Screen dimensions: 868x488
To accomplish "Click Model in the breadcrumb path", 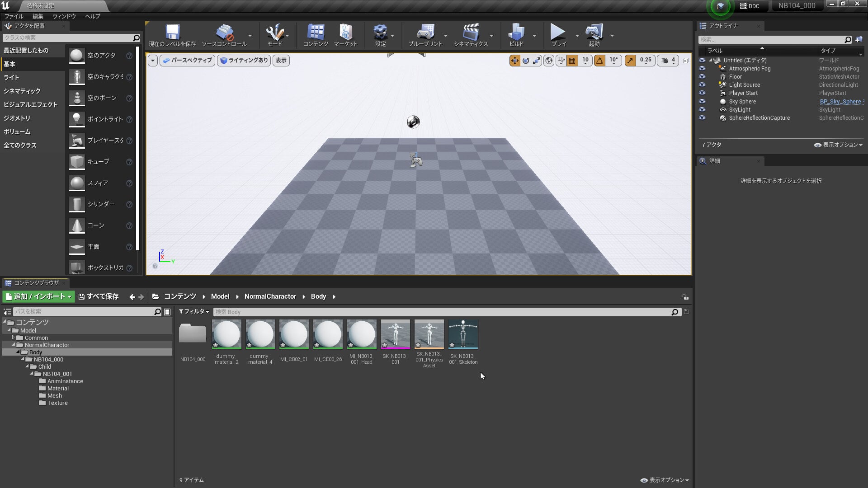I will [x=220, y=297].
